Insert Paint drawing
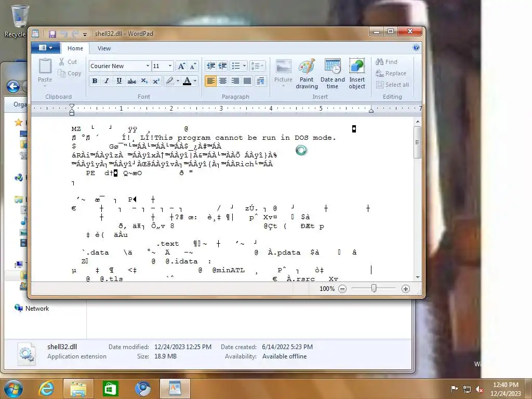 pos(307,74)
